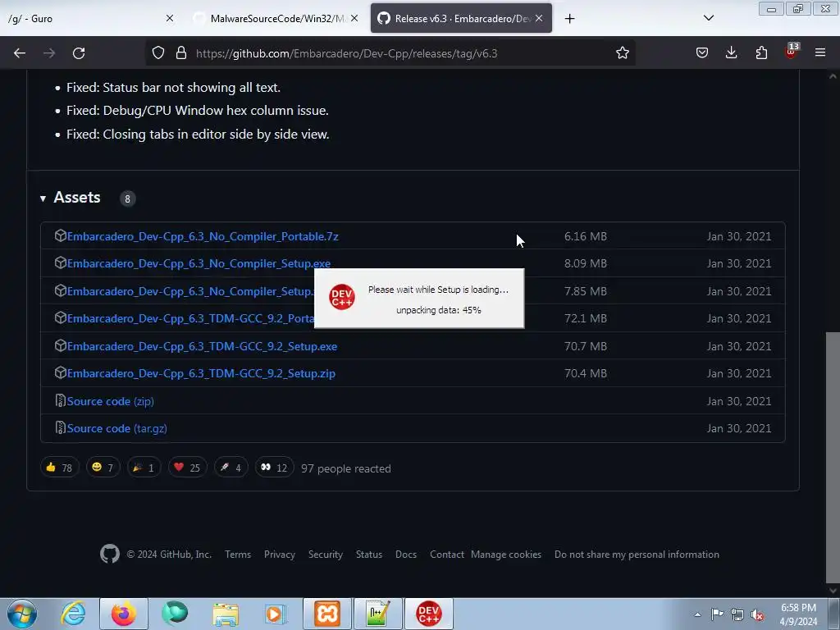This screenshot has height=630, width=840.
Task: Toggle the rocket reaction with 4
Action: [231, 468]
